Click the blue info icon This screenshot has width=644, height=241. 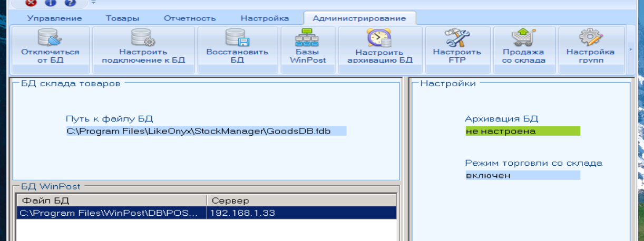51,3
